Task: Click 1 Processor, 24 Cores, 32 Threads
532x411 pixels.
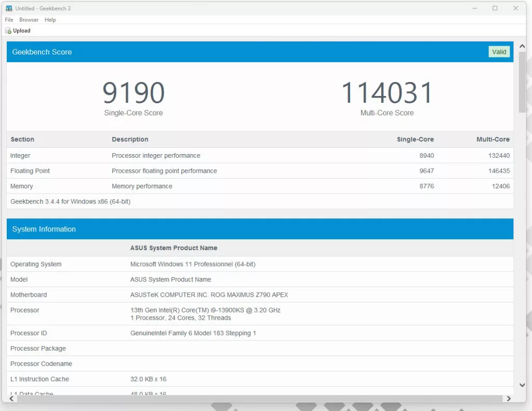Action: coord(180,318)
